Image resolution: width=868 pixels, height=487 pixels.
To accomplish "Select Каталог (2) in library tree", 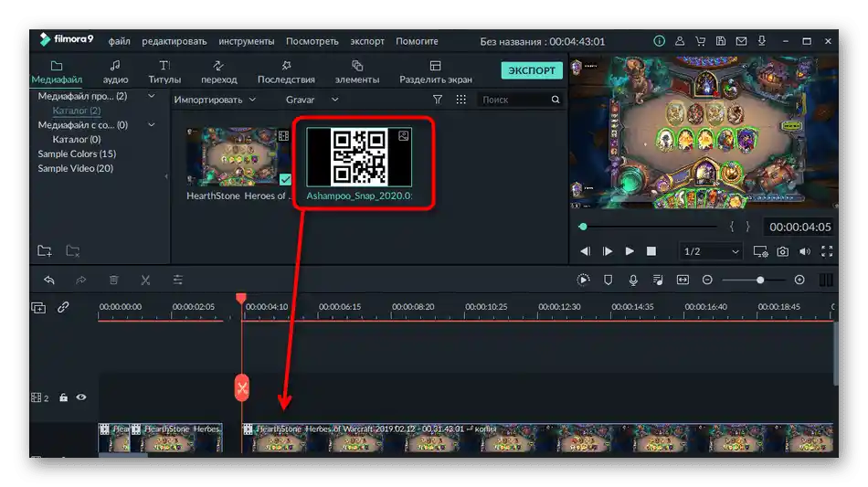I will pos(77,111).
